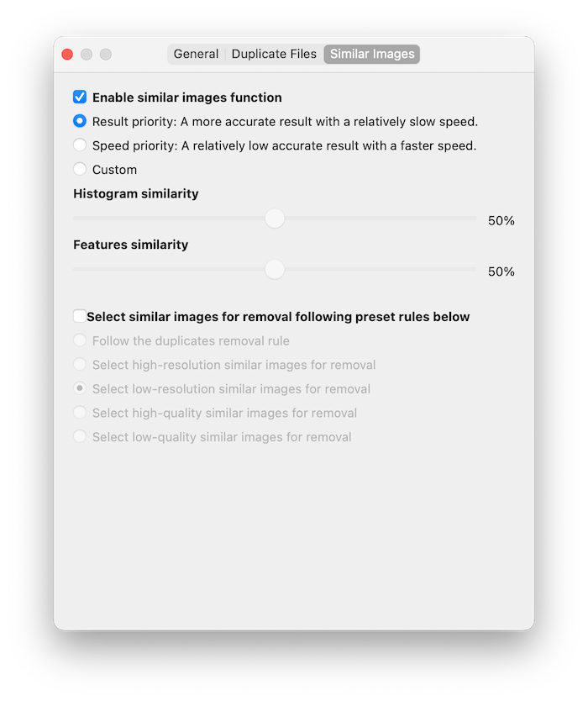This screenshot has height=701, width=588.
Task: Select the Similar Images tab
Action: click(372, 54)
